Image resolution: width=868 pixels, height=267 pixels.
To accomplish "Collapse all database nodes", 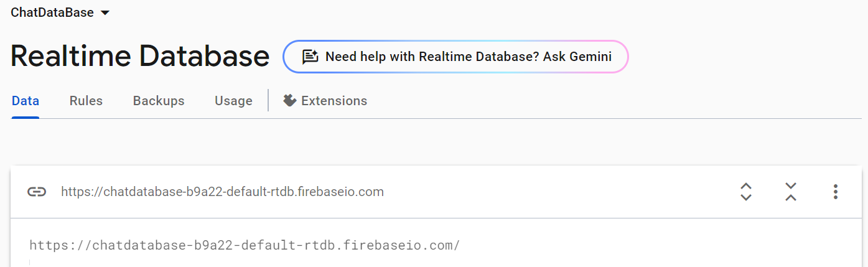I will tap(791, 192).
